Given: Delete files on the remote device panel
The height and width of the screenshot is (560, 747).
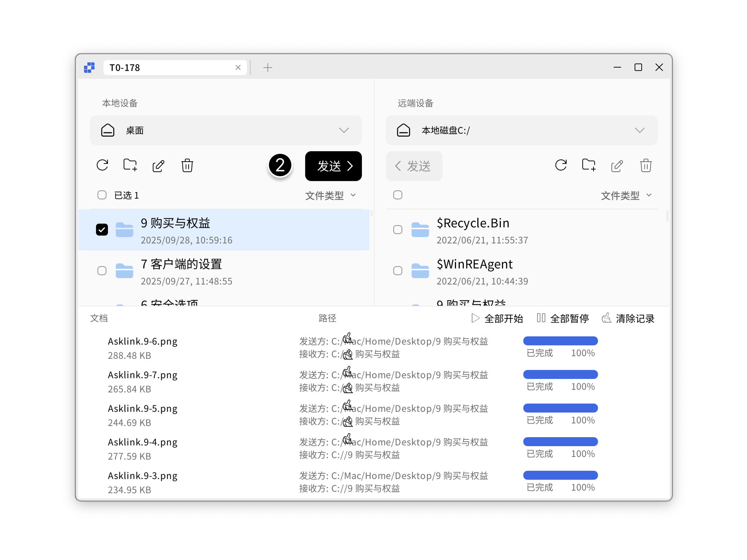Looking at the screenshot, I should [x=645, y=165].
